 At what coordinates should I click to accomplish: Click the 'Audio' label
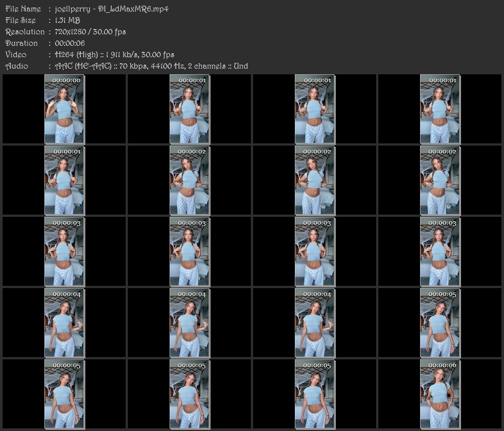(16, 66)
